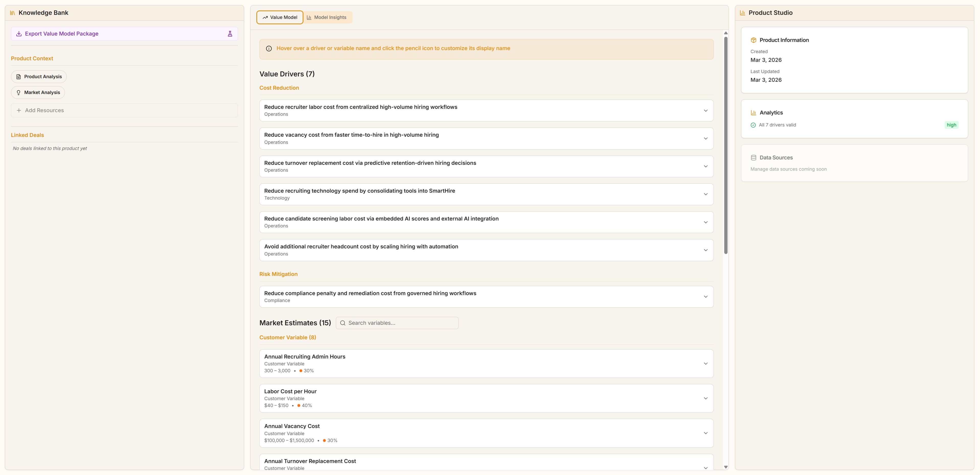Click the flask icon in export bar

(230, 34)
